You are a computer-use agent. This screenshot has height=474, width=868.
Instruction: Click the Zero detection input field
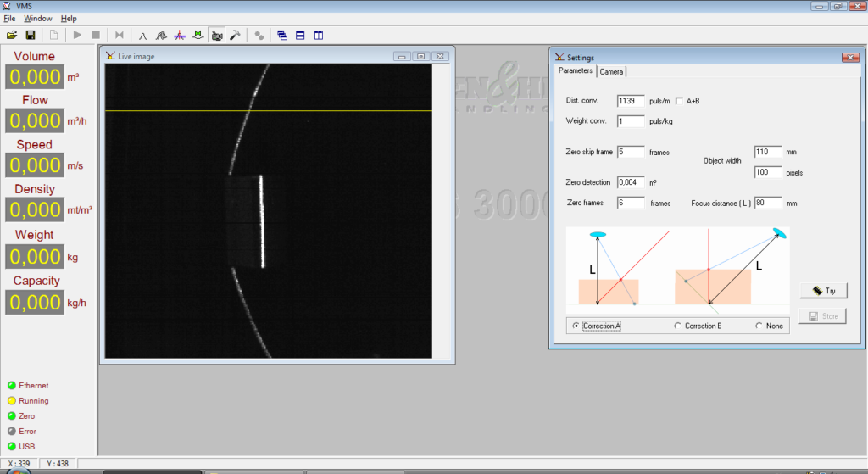(630, 182)
